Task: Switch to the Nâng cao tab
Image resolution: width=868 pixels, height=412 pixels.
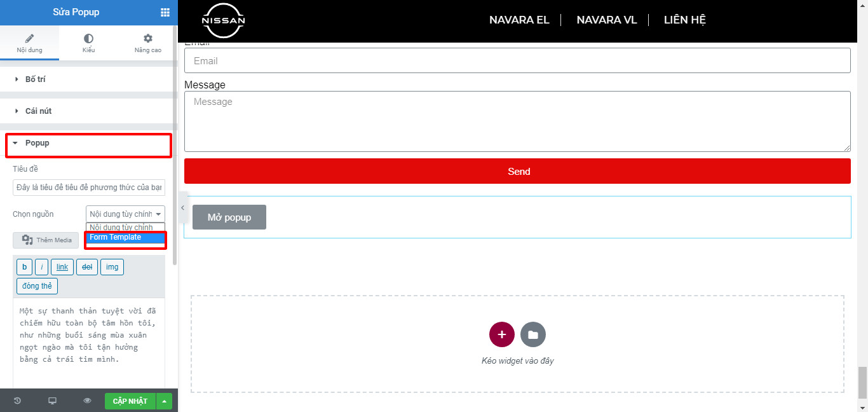Action: tap(147, 43)
